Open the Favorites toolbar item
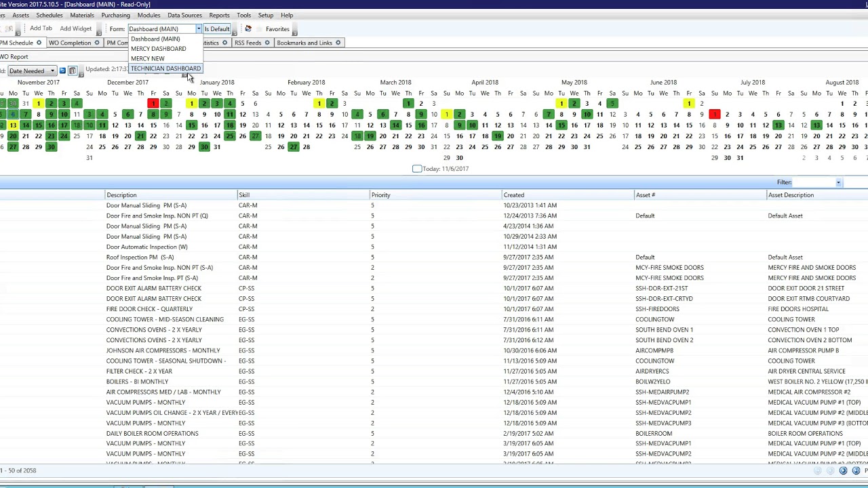The image size is (868, 488). pyautogui.click(x=277, y=29)
